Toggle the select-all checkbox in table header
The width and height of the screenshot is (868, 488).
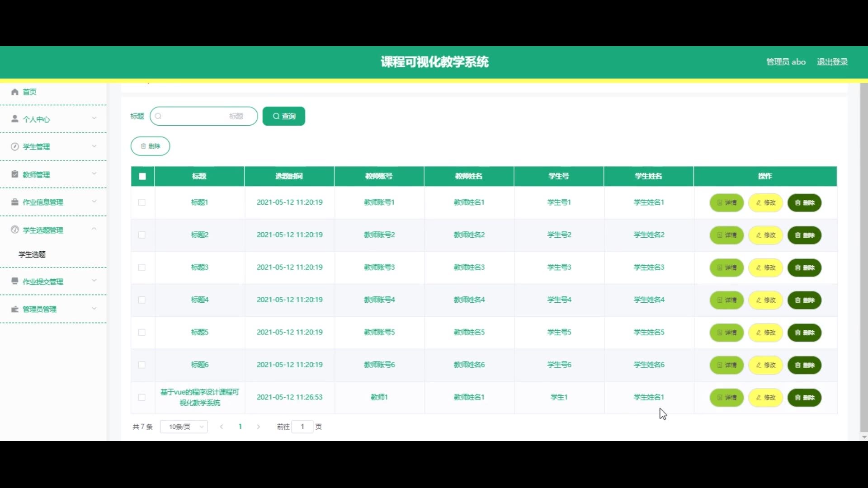tap(142, 177)
